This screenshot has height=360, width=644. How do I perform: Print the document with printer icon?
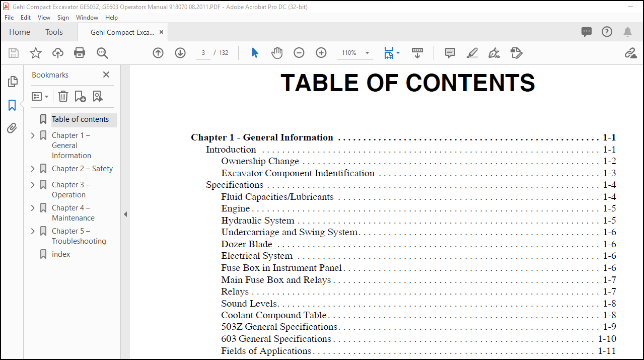tap(80, 53)
